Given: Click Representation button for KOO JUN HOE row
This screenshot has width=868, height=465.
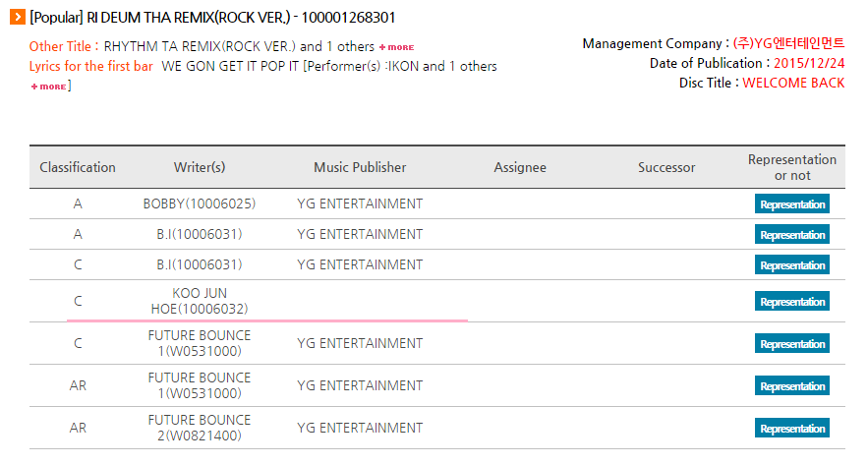Looking at the screenshot, I should 791,301.
